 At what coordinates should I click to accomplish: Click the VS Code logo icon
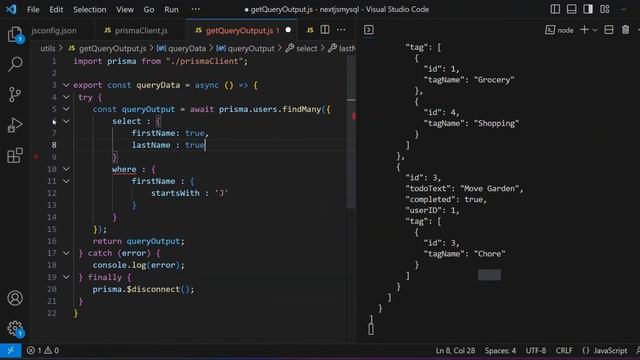click(x=11, y=9)
